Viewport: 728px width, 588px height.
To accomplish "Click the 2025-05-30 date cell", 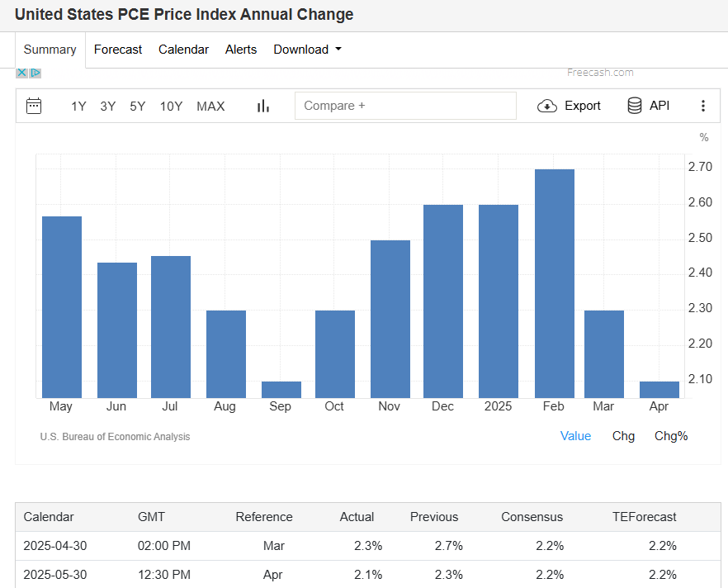I will 55,575.
